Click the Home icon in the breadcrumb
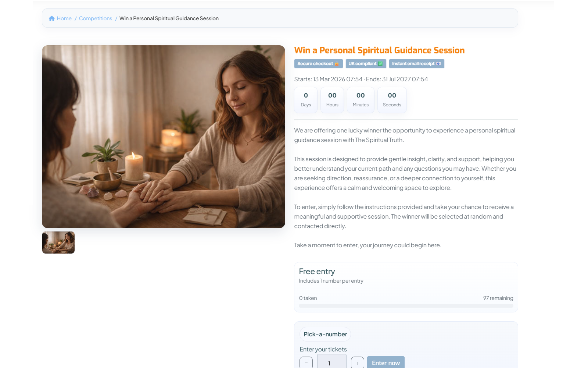The image size is (588, 368). point(52,18)
